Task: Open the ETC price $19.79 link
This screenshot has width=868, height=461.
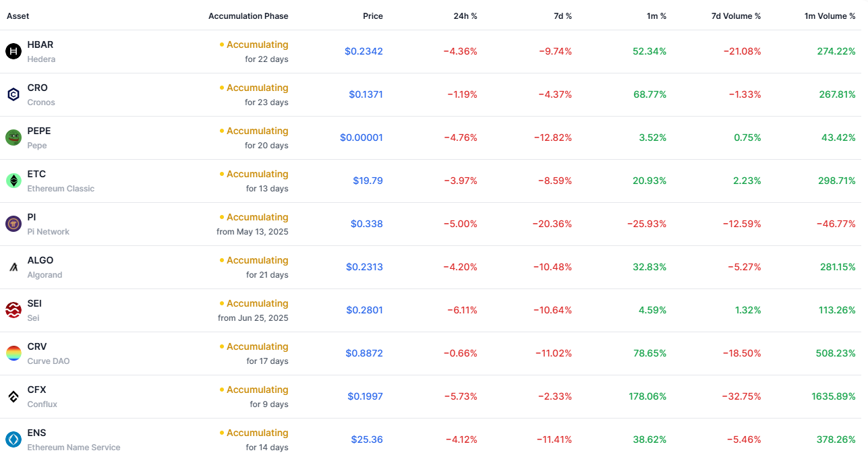Action: [x=368, y=181]
